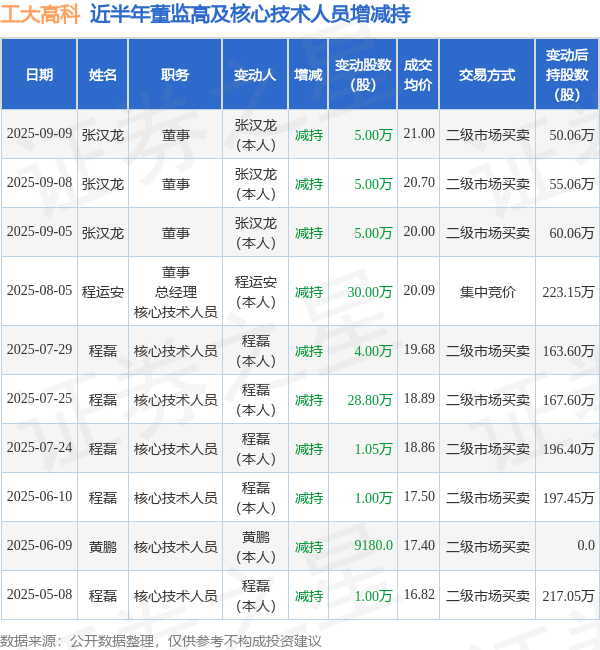Image resolution: width=600 pixels, height=650 pixels.
Task: Click the holding value 163.60万
Action: click(568, 351)
